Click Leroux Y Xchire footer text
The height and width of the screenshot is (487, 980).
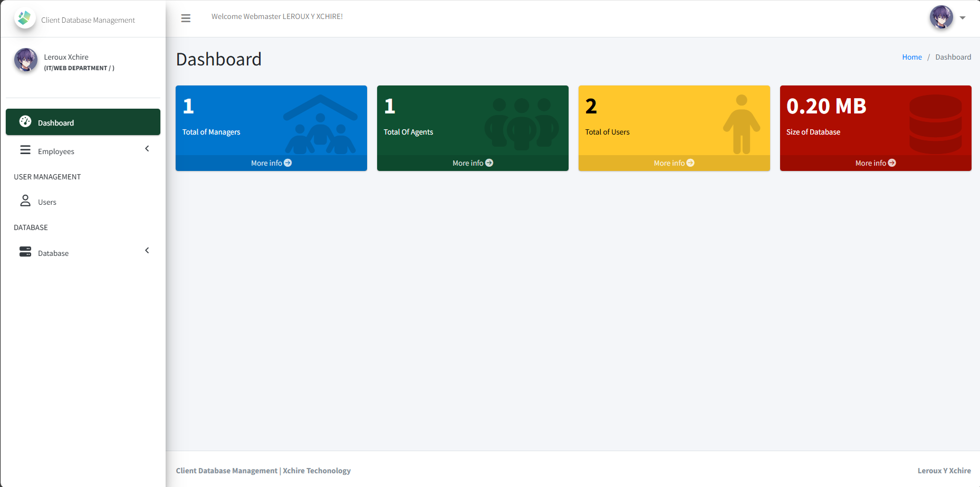pos(944,471)
